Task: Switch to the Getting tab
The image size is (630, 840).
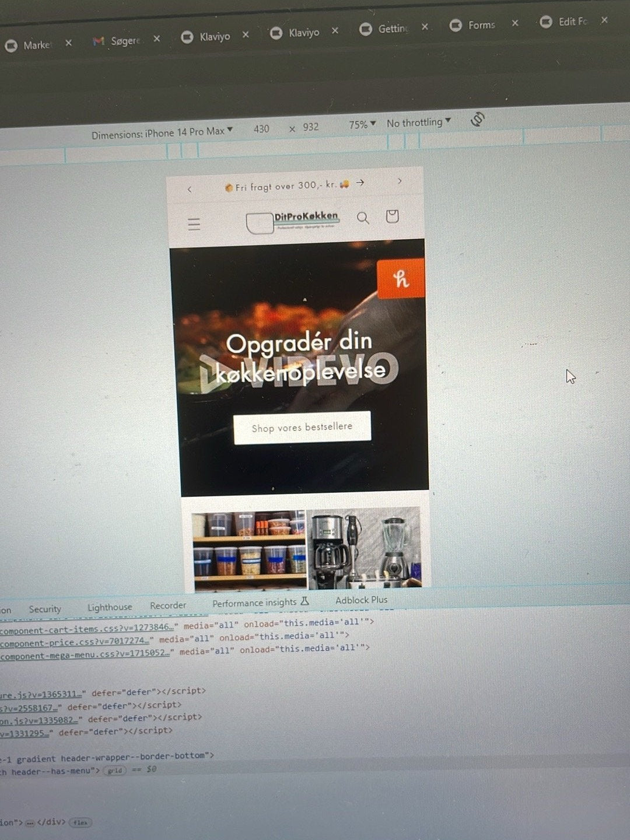Action: [384, 29]
